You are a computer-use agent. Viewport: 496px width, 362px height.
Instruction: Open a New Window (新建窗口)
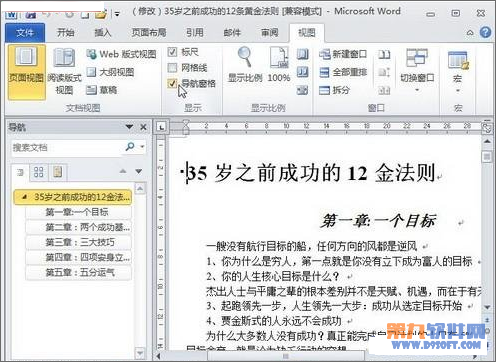343,54
